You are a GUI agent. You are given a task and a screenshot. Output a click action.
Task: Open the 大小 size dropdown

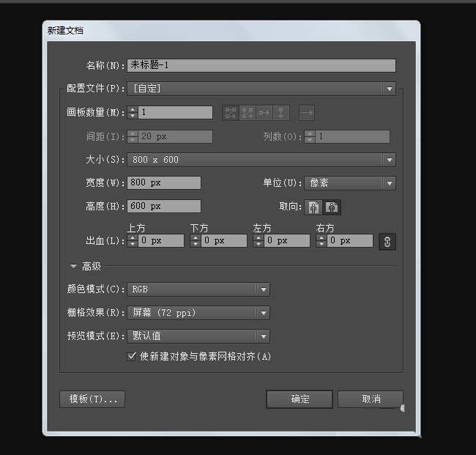coord(261,160)
